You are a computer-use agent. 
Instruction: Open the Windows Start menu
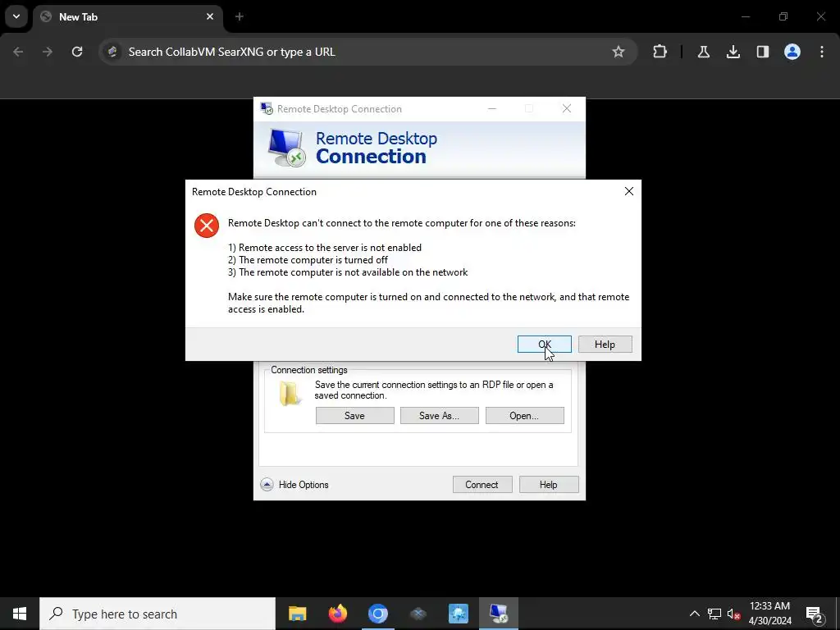[20, 614]
